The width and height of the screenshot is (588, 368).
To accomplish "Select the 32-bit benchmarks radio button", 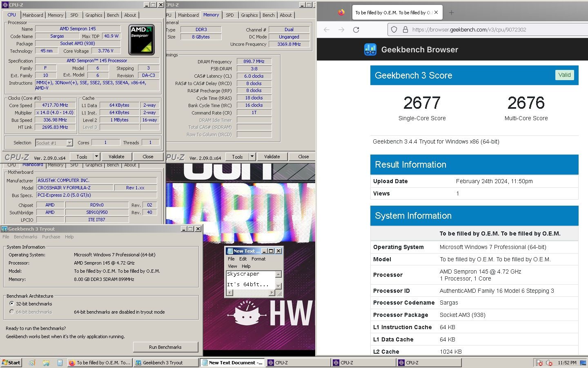I will point(12,304).
